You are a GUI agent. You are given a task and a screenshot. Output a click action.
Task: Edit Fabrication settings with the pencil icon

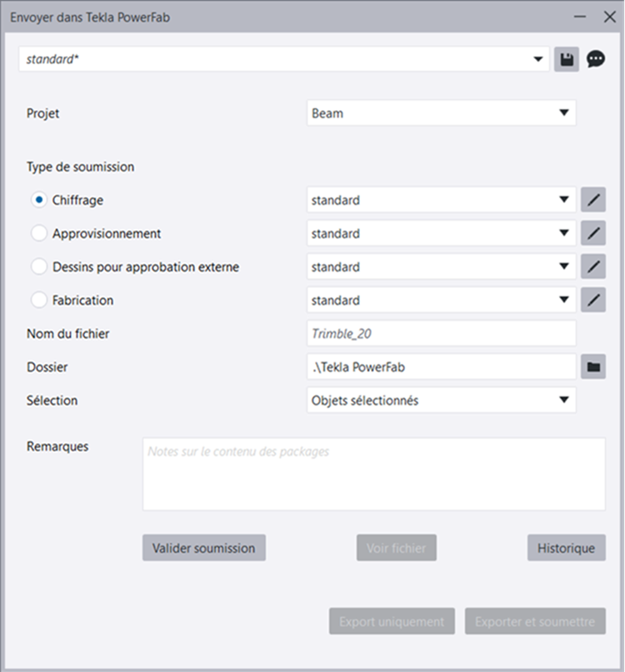pos(593,301)
